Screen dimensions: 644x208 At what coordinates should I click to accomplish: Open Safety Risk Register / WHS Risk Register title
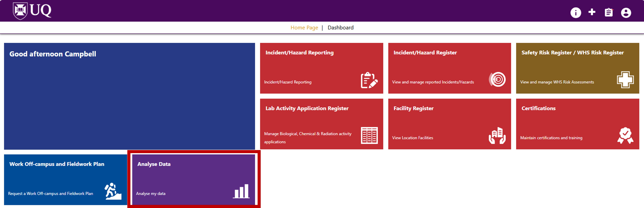click(x=572, y=53)
